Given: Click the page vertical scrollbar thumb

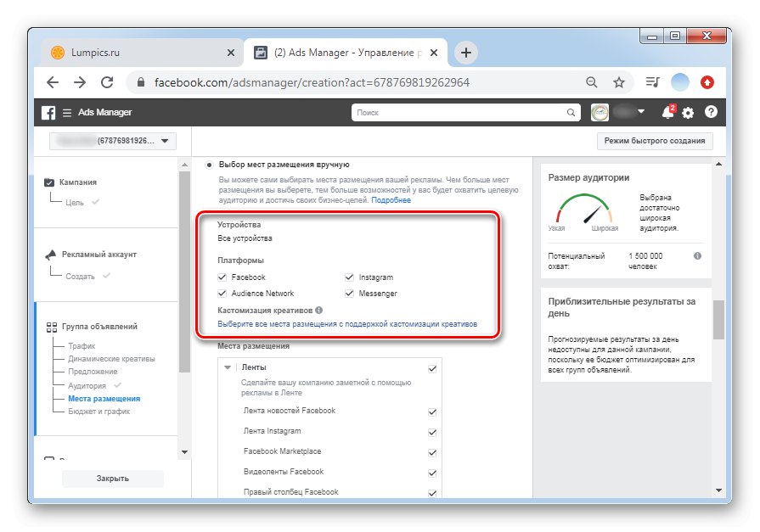Looking at the screenshot, I should pyautogui.click(x=718, y=320).
